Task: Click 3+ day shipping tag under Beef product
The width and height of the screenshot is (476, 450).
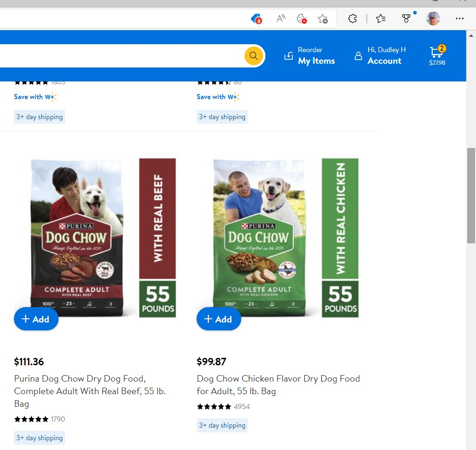Action: [40, 438]
